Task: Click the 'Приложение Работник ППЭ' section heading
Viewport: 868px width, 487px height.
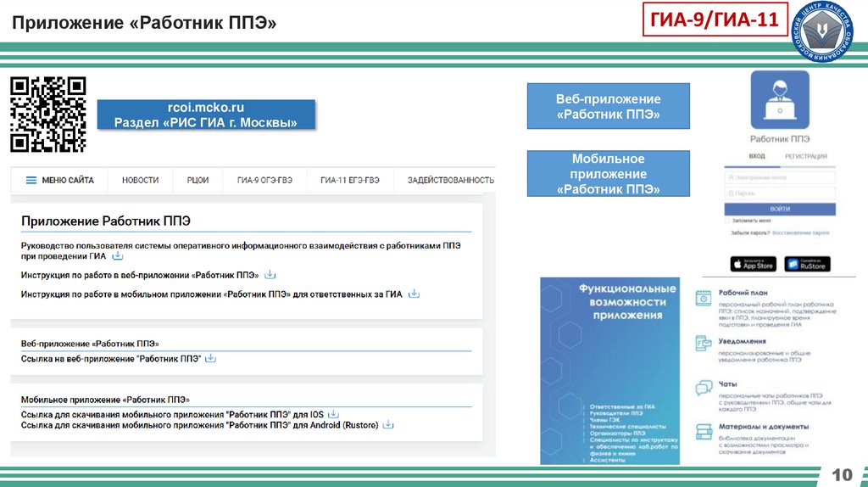Action: point(106,221)
